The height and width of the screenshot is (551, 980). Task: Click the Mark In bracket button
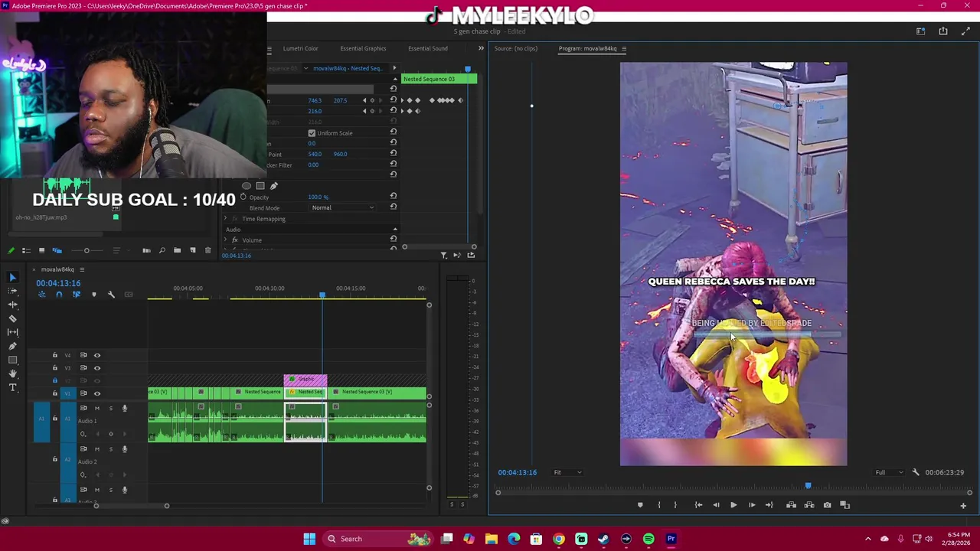click(658, 505)
